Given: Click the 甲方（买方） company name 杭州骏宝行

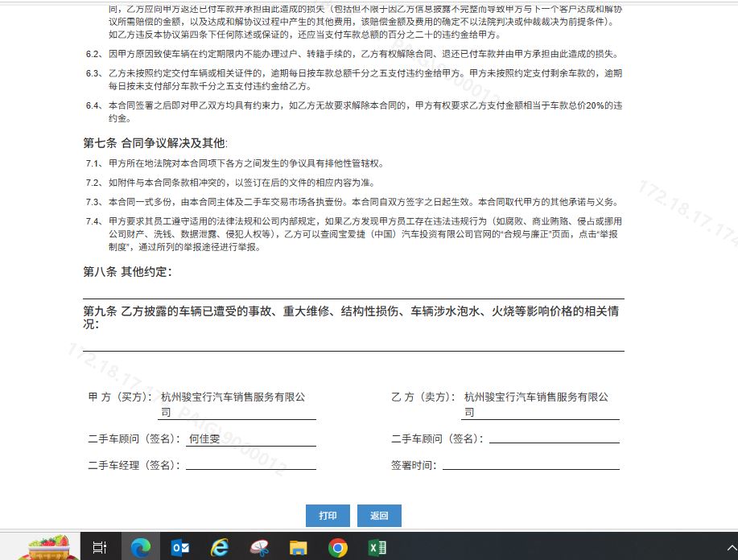Looking at the screenshot, I should click(233, 404).
